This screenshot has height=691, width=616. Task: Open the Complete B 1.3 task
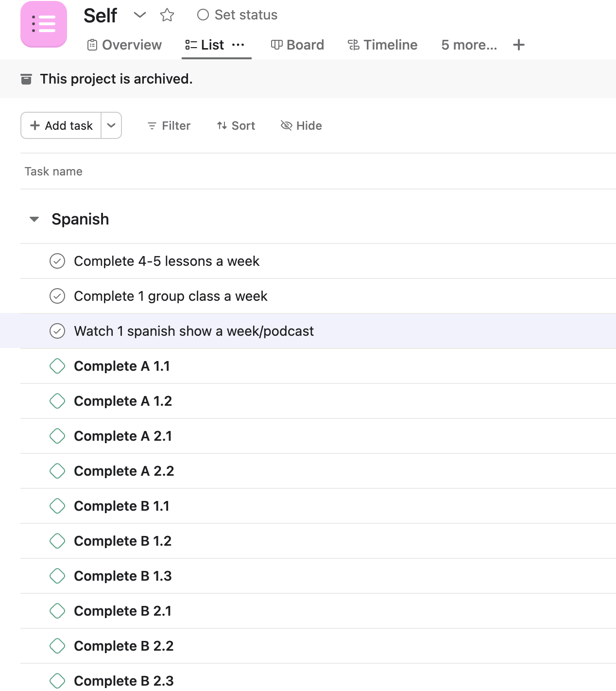click(123, 576)
